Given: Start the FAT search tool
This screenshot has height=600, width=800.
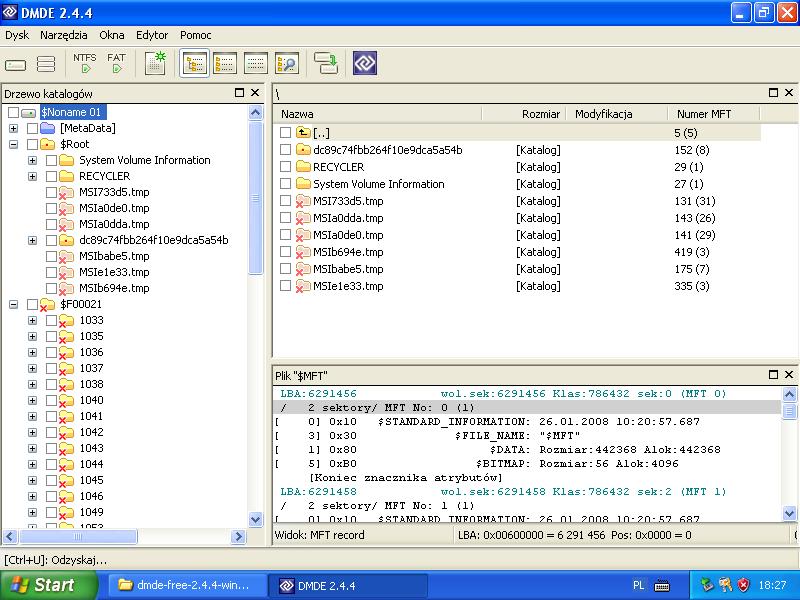Looking at the screenshot, I should point(116,63).
